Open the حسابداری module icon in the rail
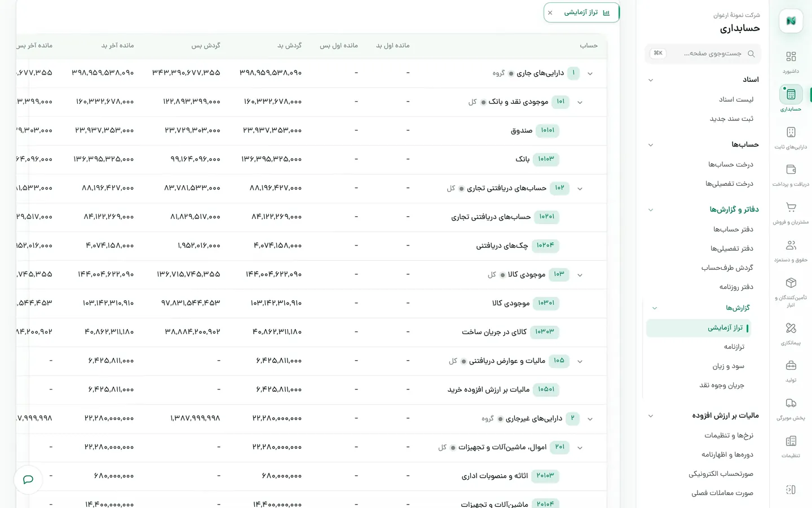 click(x=791, y=94)
